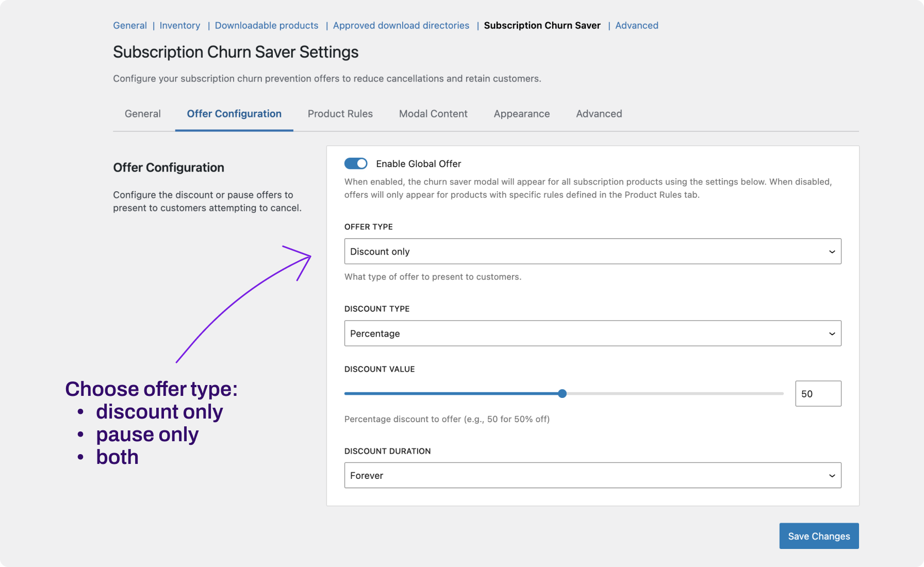Click the 'Subscription Churn Saver Settings' heading
This screenshot has height=567, width=924.
pos(236,52)
